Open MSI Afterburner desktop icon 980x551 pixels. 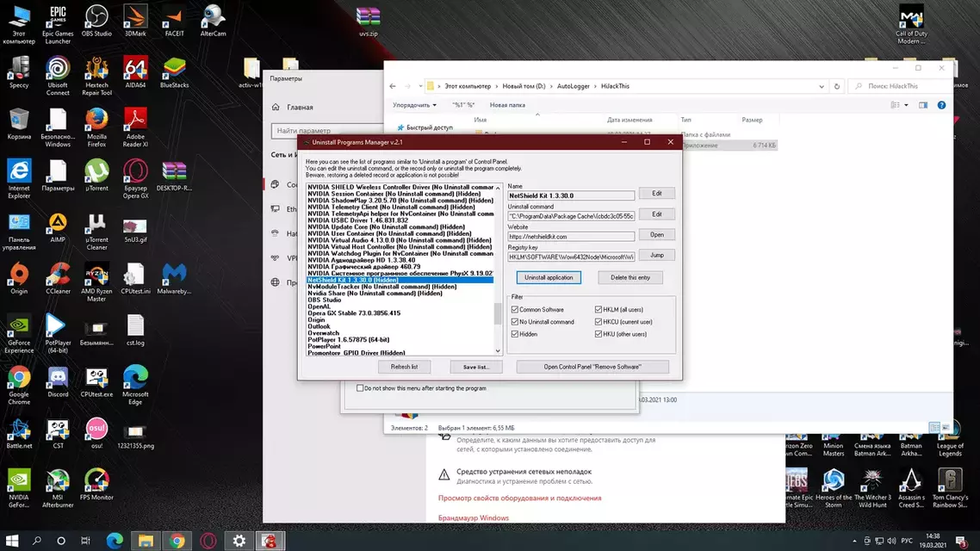tap(58, 488)
